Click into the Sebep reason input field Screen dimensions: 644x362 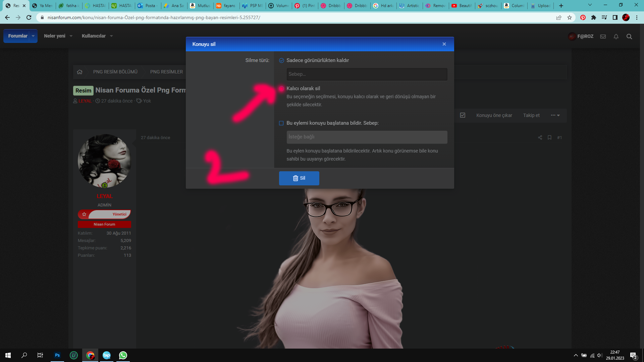pos(367,74)
